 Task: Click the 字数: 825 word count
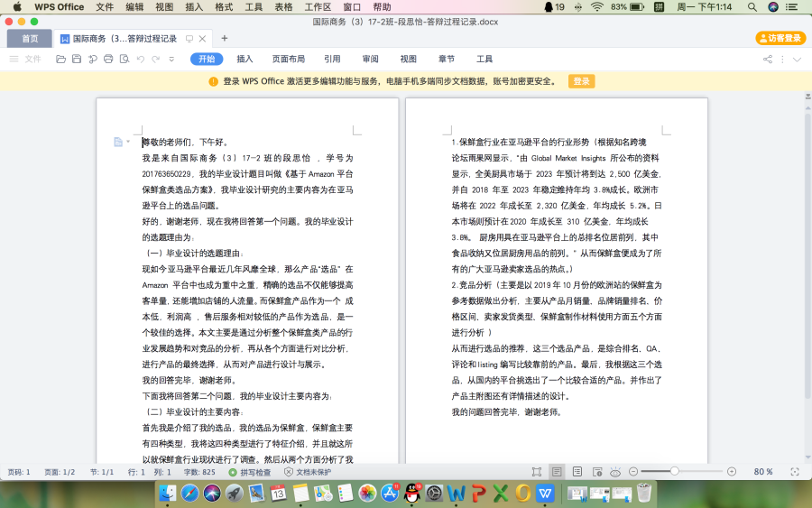(x=199, y=472)
